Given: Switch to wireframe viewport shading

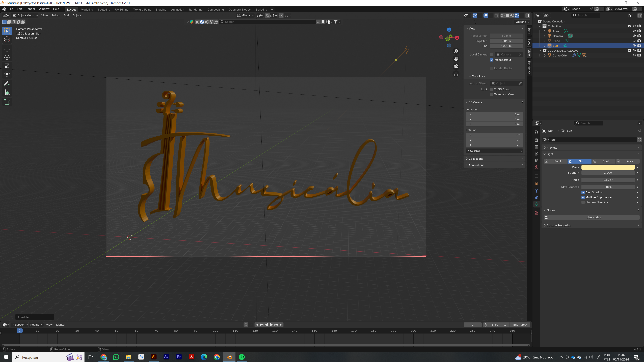Looking at the screenshot, I should click(x=502, y=15).
